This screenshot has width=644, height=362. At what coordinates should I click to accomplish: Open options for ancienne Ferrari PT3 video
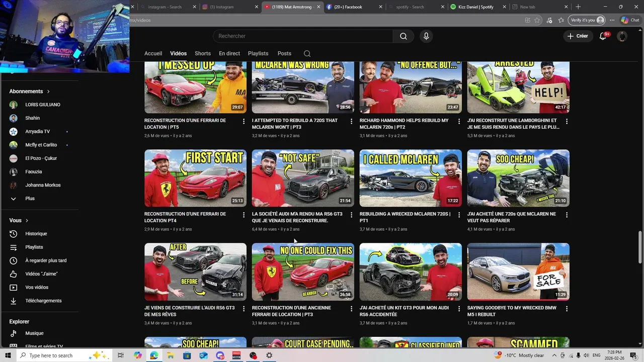[x=351, y=308]
